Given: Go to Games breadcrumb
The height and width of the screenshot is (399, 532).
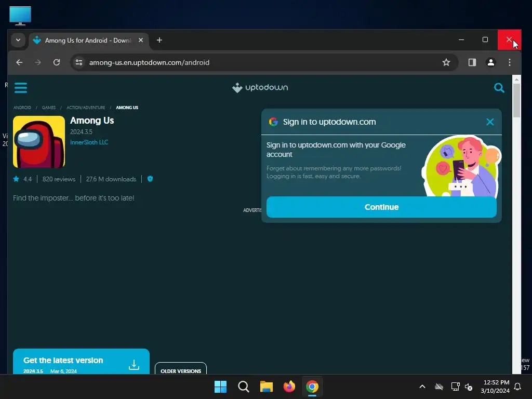Looking at the screenshot, I should tap(49, 108).
